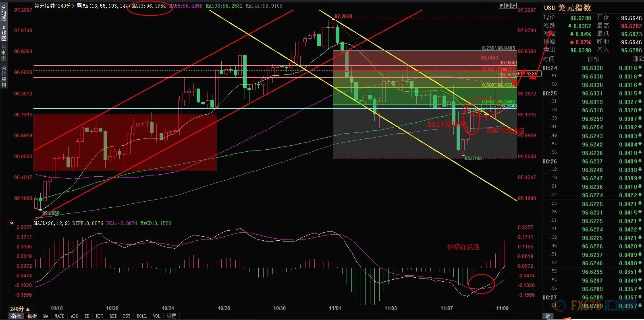This screenshot has width=644, height=320.
Task: Click the 卖出 value 96.6390
Action: pos(581,50)
